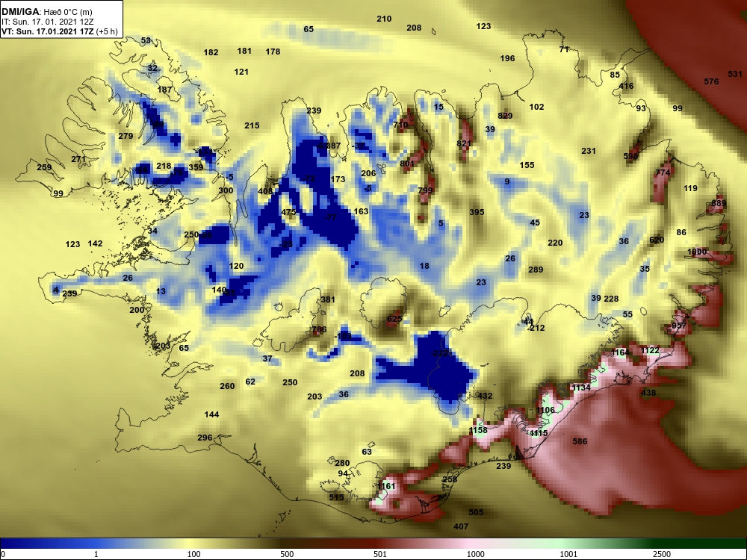Click the map value '625'
Image resolution: width=747 pixels, height=560 pixels.
394,319
